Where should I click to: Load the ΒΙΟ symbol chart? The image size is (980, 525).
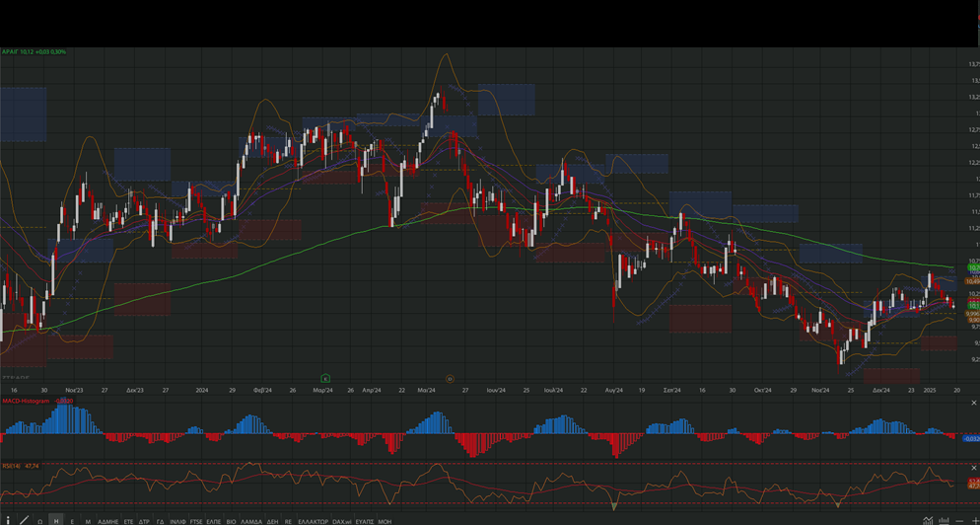click(x=232, y=521)
